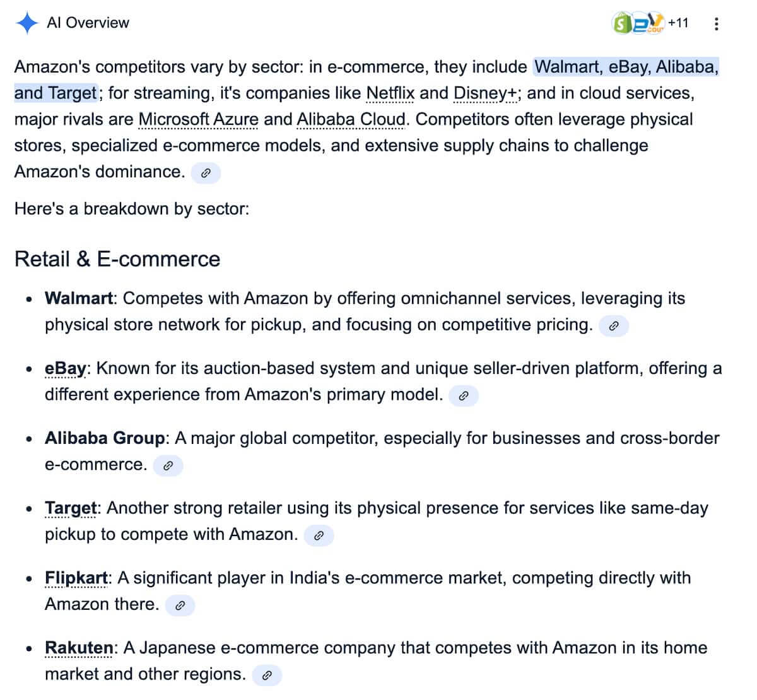Click the citation chip after the first paragraph

(205, 173)
